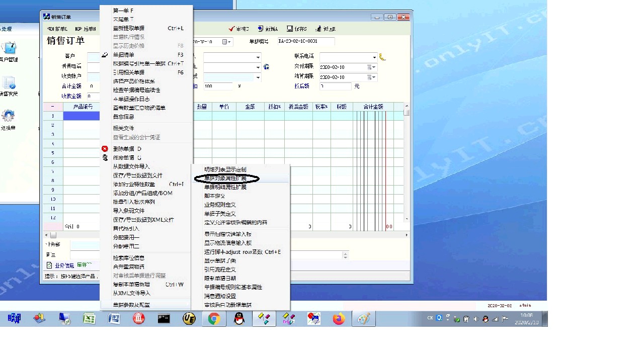Click the 前单 previous-order toolbar button

click(x=57, y=29)
